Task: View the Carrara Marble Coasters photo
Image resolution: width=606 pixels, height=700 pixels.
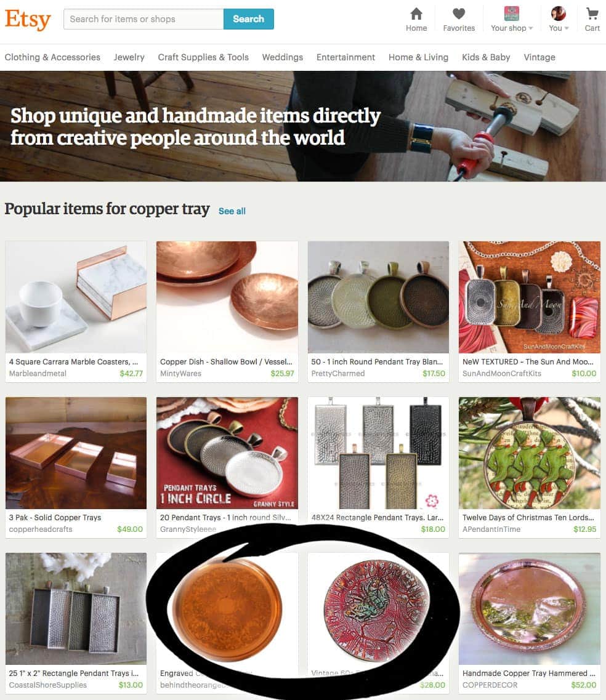Action: [76, 297]
